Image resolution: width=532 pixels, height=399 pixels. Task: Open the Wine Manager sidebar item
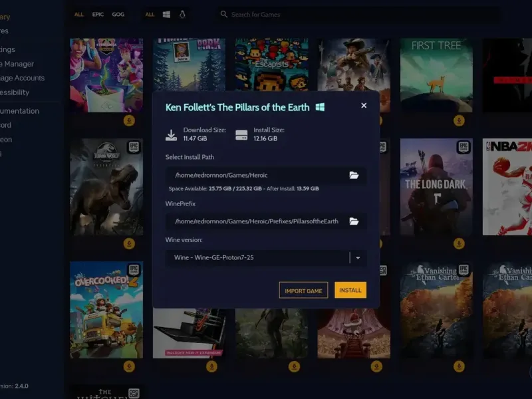point(17,64)
